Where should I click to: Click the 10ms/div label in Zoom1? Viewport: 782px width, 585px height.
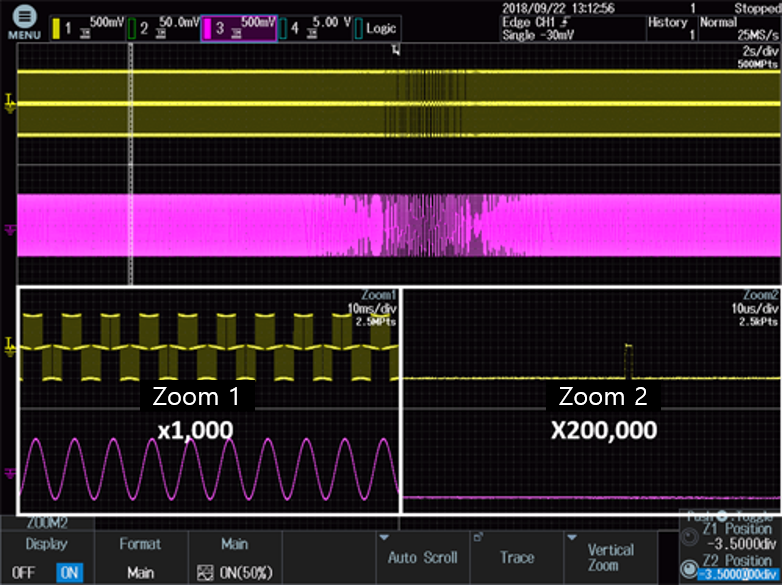pyautogui.click(x=372, y=309)
